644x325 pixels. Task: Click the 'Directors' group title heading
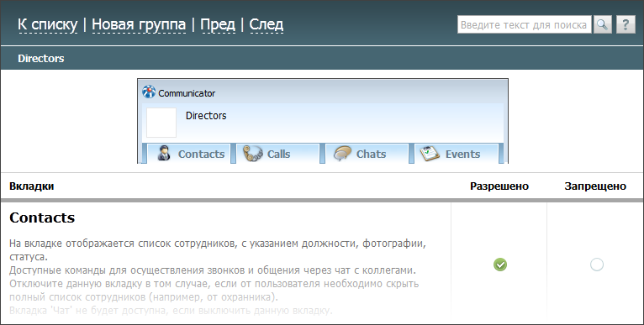pyautogui.click(x=41, y=58)
